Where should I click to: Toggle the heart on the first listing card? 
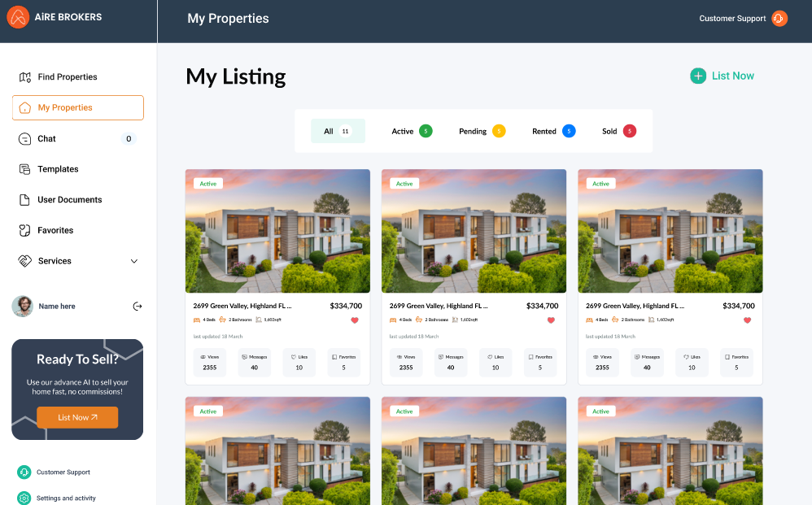coord(355,320)
